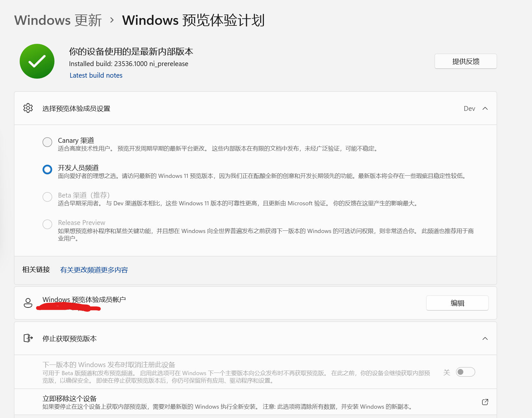This screenshot has width=532, height=418.
Task: Click the 停止获取预览版本 section title
Action: 70,339
